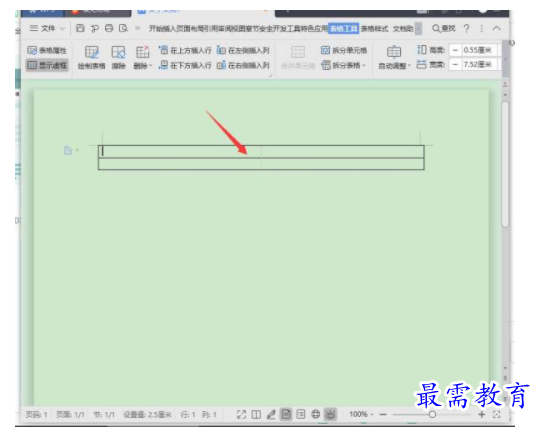538x427 pixels.
Task: Click the fit-page icon after zoom plus
Action: [496, 415]
